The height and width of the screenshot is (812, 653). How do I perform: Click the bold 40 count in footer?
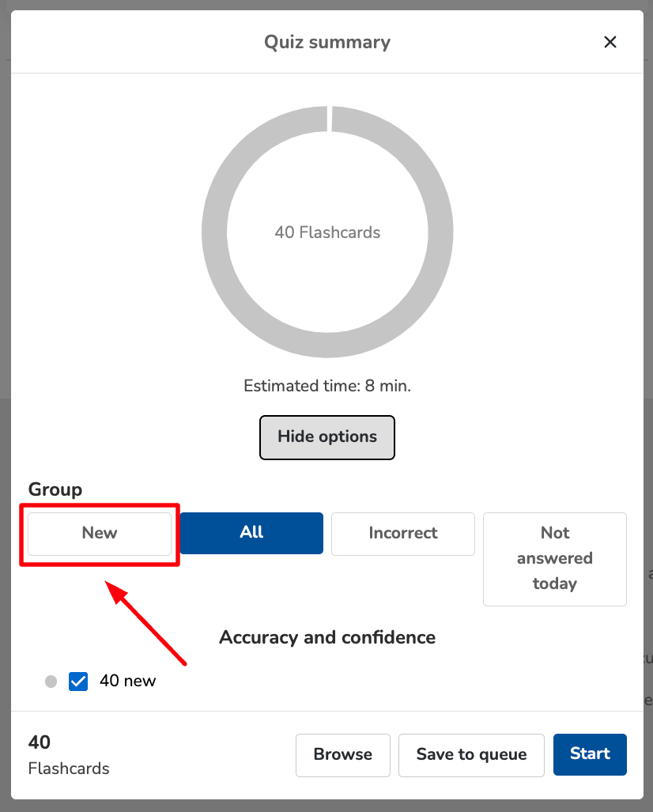click(40, 742)
